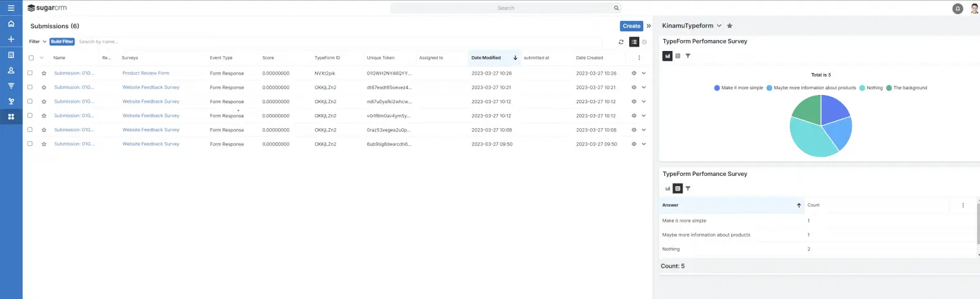Go to Home via sidebar icon
Screen dimensions: 980x299
[x=11, y=24]
